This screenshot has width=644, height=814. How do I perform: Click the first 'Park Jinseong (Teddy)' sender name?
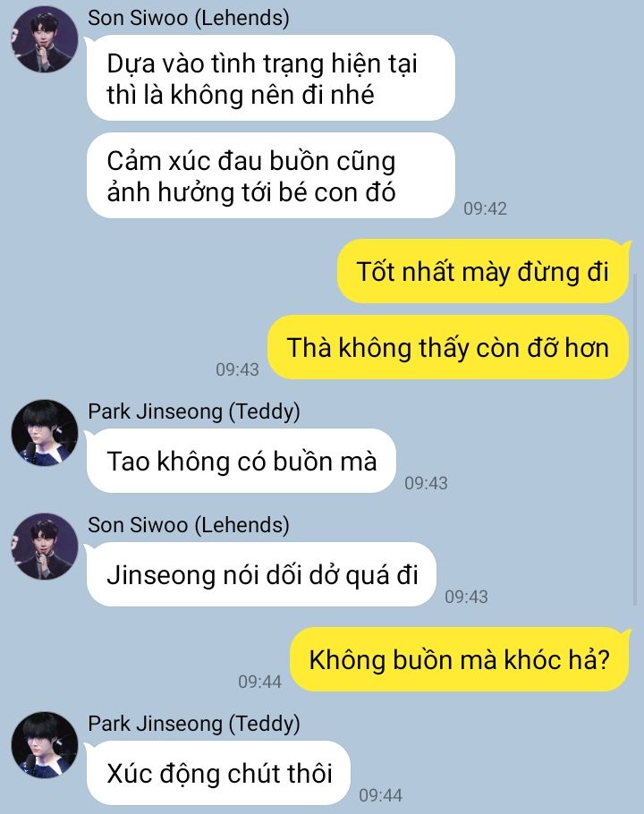(x=193, y=411)
